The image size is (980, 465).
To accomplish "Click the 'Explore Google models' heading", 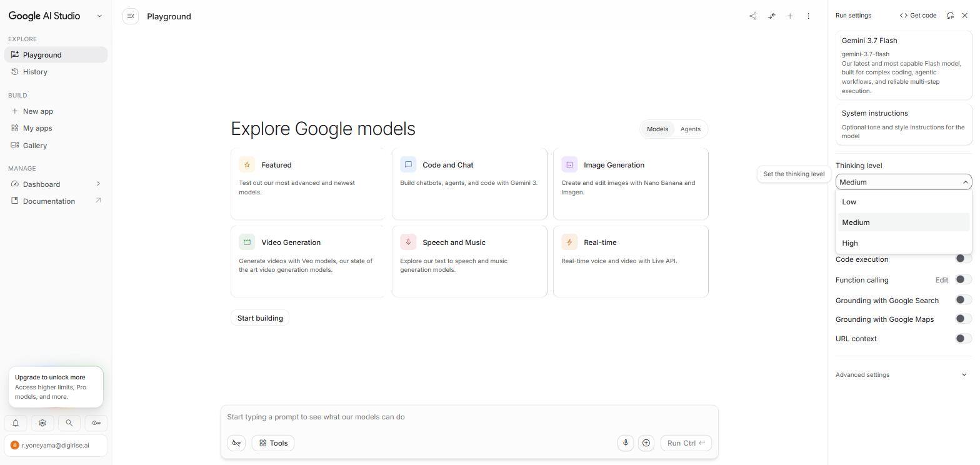I will click(x=323, y=129).
